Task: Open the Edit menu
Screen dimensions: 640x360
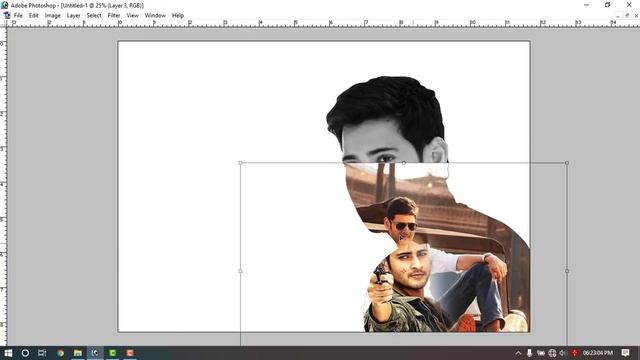Action: (33, 16)
